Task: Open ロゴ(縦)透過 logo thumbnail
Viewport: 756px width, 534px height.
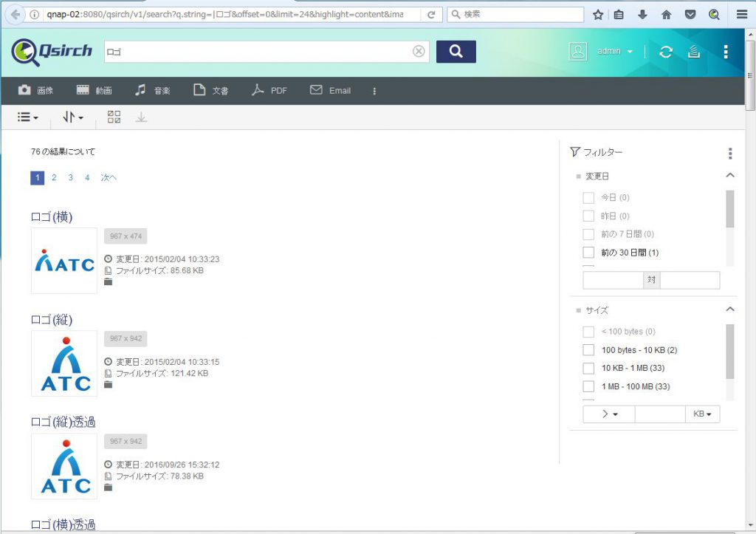Action: [64, 466]
